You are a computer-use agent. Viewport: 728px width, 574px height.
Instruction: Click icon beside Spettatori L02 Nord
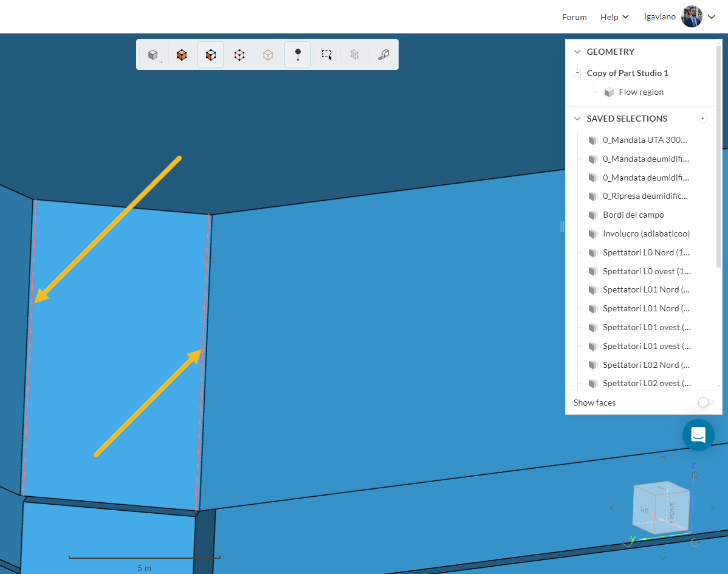click(x=593, y=365)
